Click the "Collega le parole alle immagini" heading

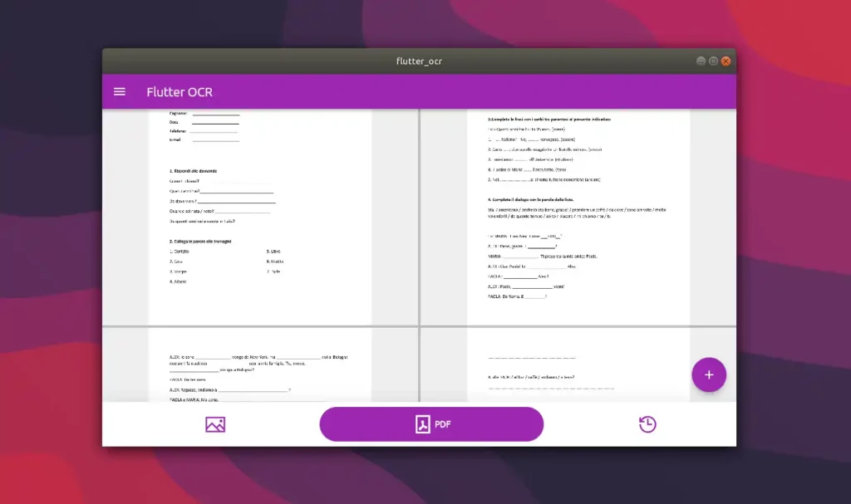[x=199, y=241]
